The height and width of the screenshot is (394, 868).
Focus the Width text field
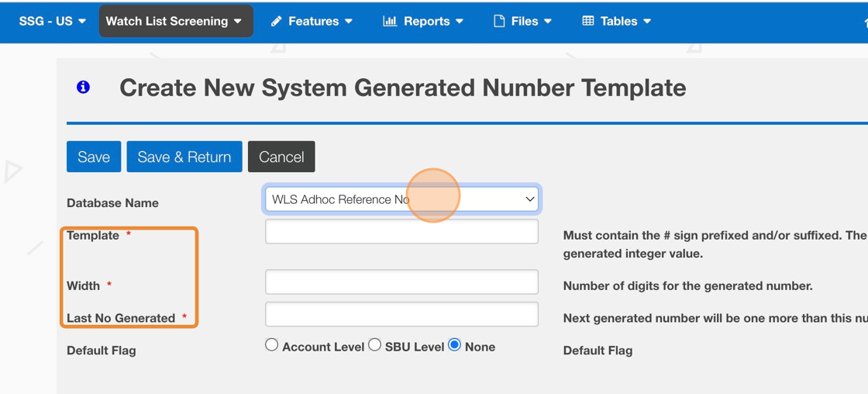[x=401, y=282]
